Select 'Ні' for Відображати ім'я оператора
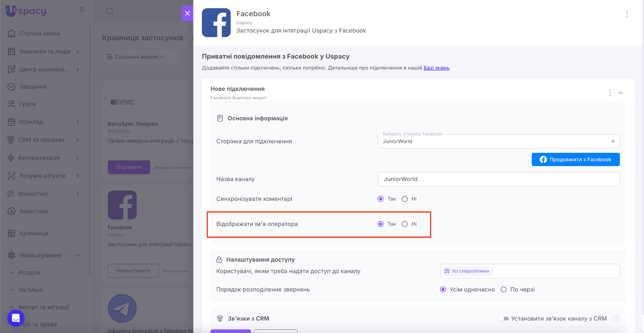 pyautogui.click(x=405, y=224)
